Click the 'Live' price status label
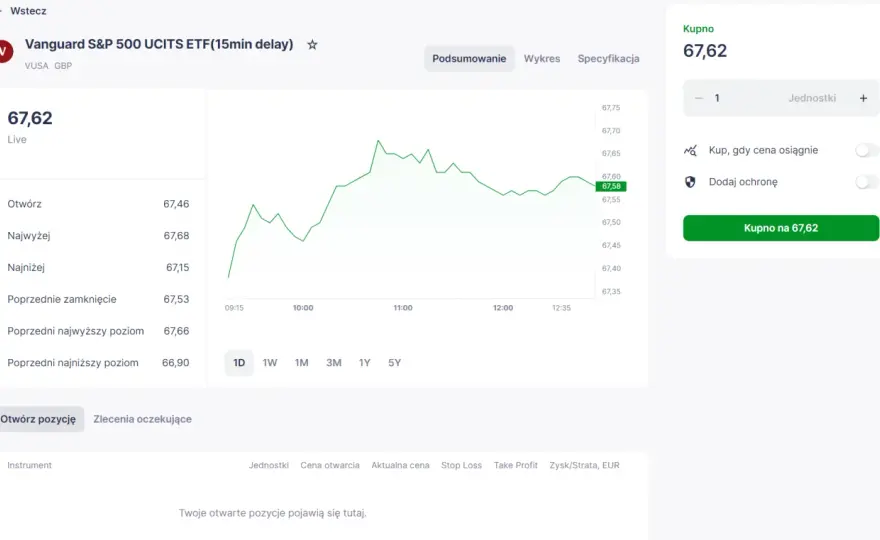 coord(17,139)
